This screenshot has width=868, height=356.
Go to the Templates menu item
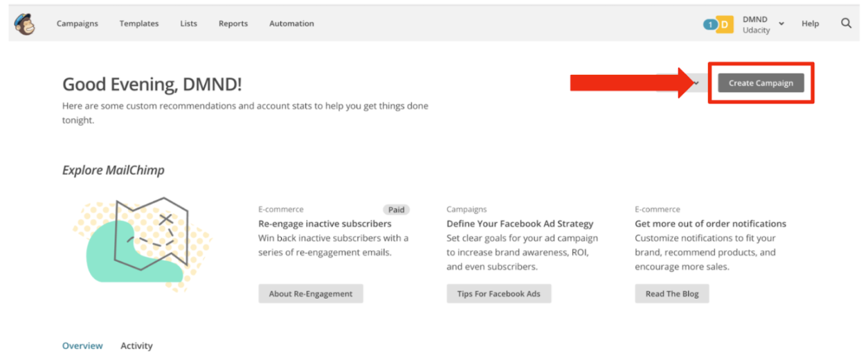pyautogui.click(x=139, y=24)
